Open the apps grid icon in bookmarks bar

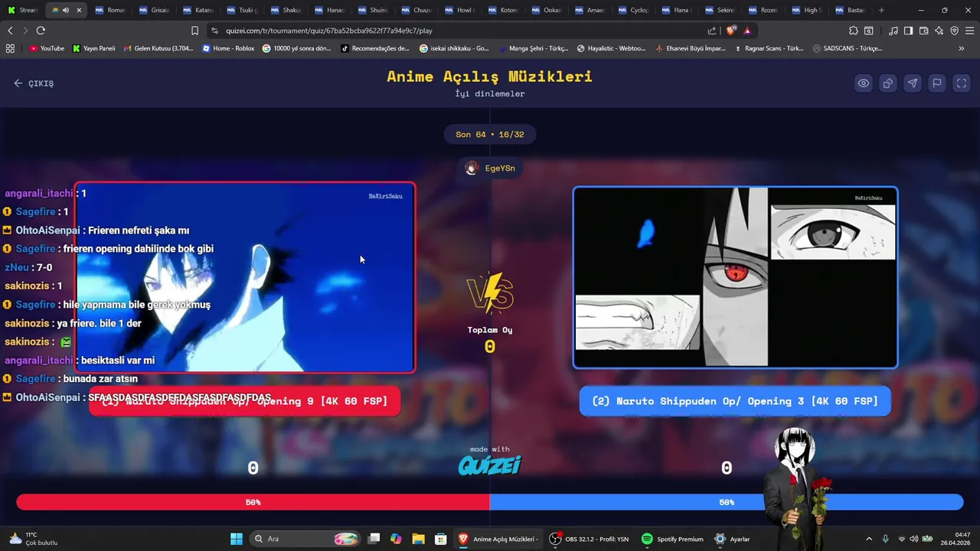coord(10,48)
